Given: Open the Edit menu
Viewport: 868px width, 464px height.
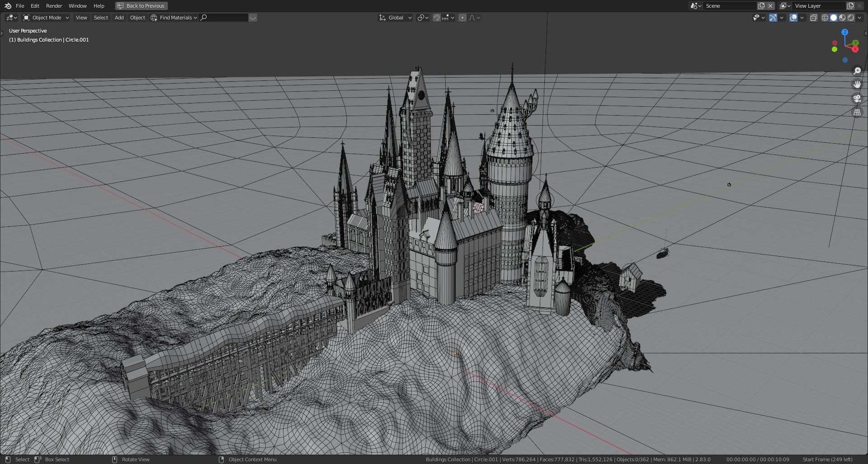Looking at the screenshot, I should pos(35,6).
